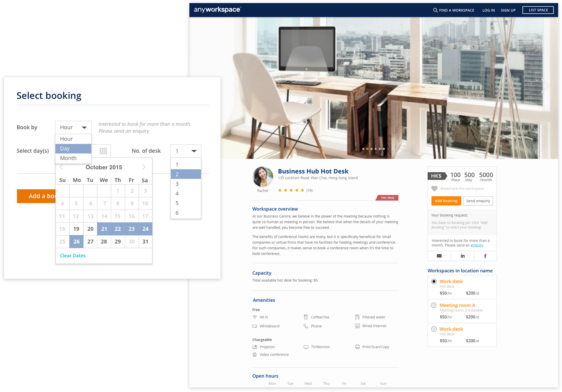Click the Wired Internet amenity icon
Viewport: 562px width, 392px height.
pyautogui.click(x=357, y=326)
